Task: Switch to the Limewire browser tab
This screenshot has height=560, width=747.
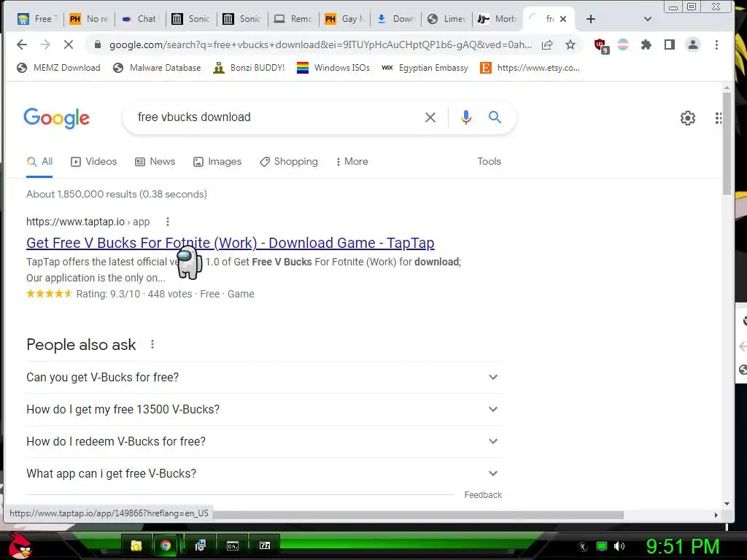Action: [447, 19]
